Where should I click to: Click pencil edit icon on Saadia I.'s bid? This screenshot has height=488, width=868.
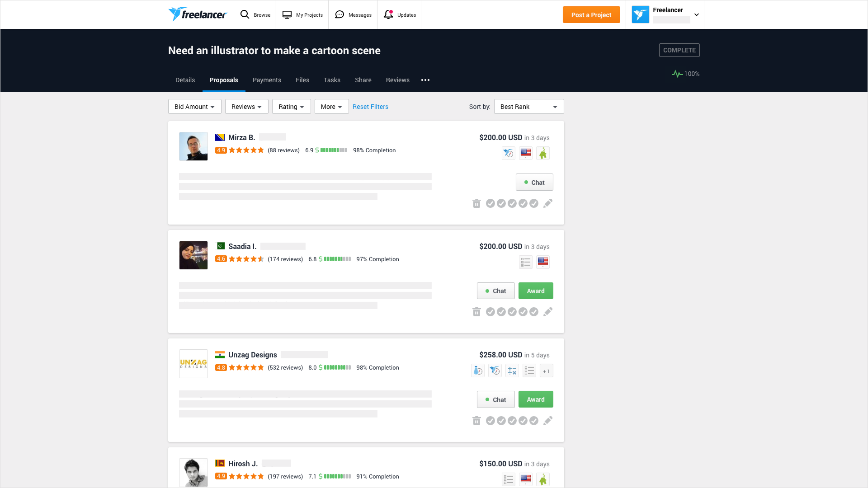tap(547, 312)
